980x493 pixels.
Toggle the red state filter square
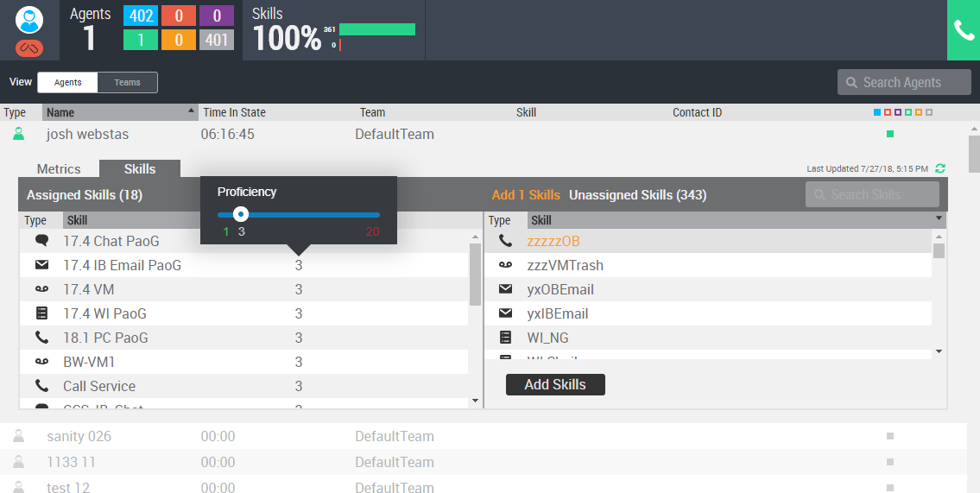[888, 112]
